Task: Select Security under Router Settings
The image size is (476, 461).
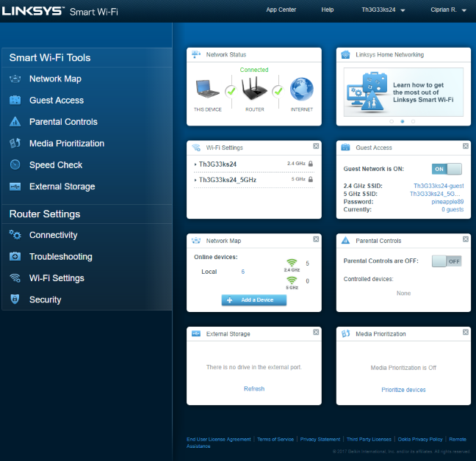Action: (46, 300)
